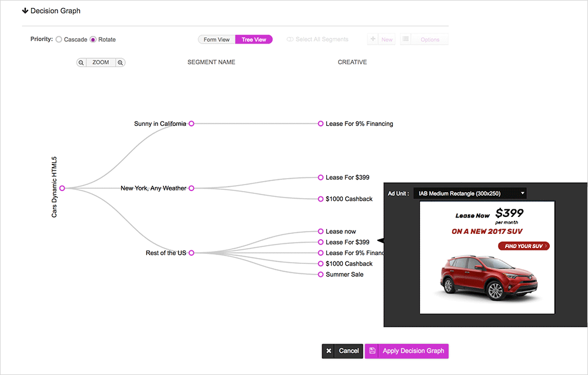The width and height of the screenshot is (588, 375).
Task: Click the New York, Any Weather node circle
Action: (x=191, y=188)
